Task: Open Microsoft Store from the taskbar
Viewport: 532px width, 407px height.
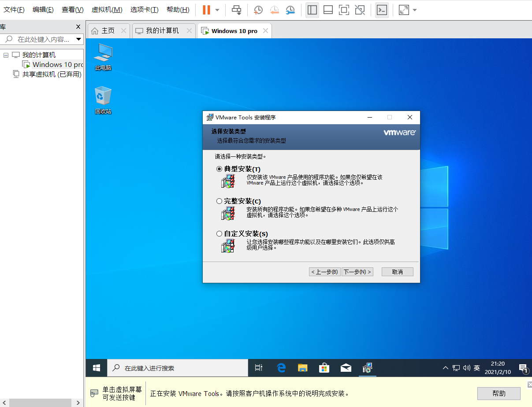Action: coord(324,368)
